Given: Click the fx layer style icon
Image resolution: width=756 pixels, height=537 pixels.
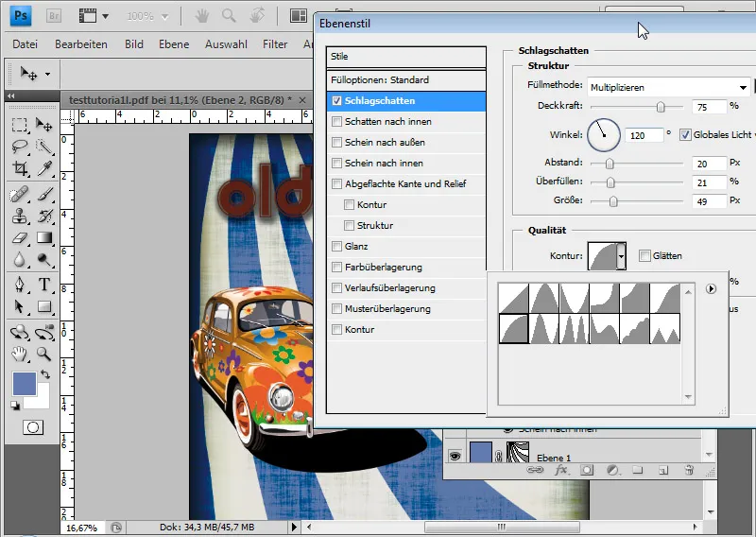Looking at the screenshot, I should 560,470.
